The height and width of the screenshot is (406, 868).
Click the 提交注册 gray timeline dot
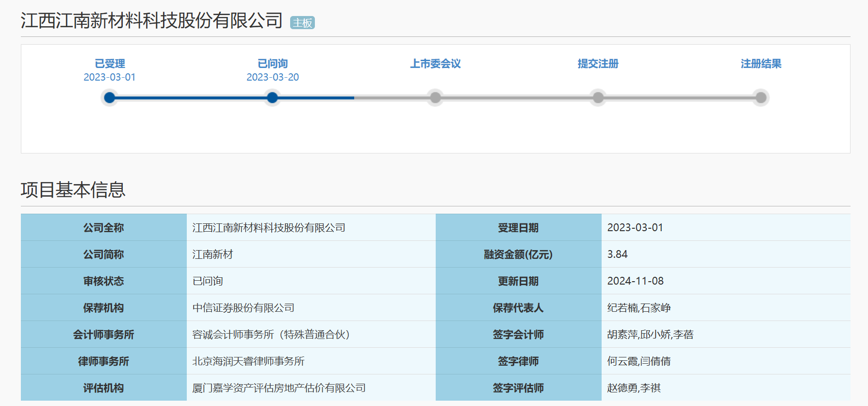coord(598,98)
